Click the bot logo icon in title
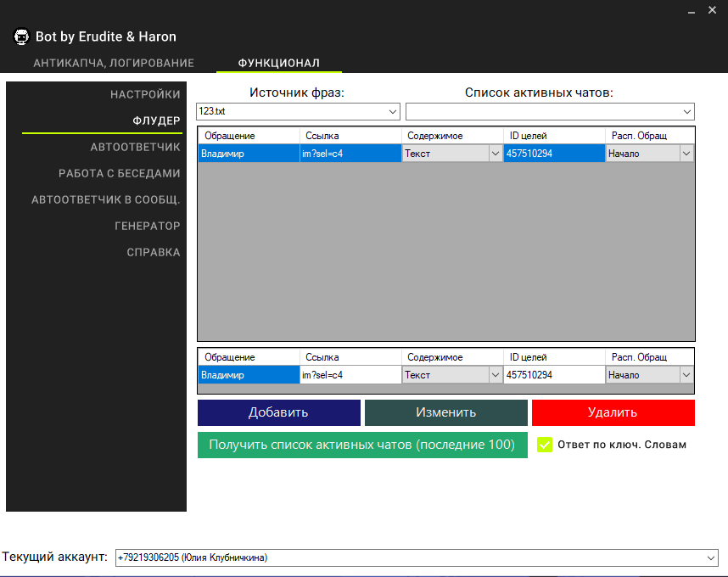Viewport: 728px width, 577px height. coord(21,36)
